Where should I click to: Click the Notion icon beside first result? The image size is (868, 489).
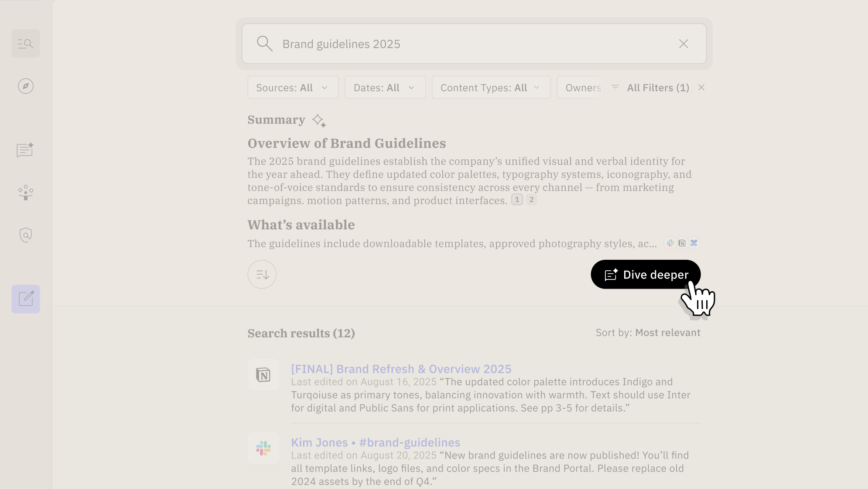(263, 375)
